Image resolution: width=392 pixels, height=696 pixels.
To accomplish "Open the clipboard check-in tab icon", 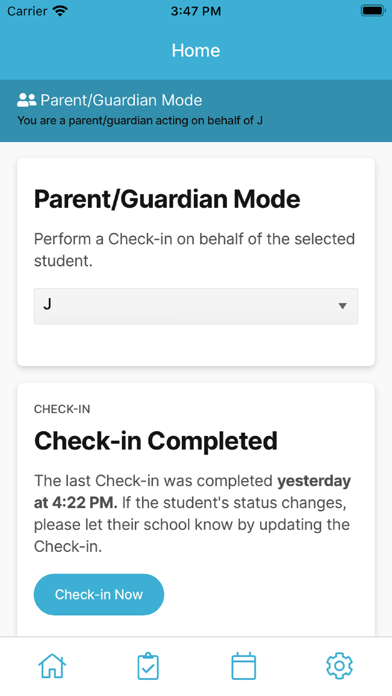I will (148, 666).
